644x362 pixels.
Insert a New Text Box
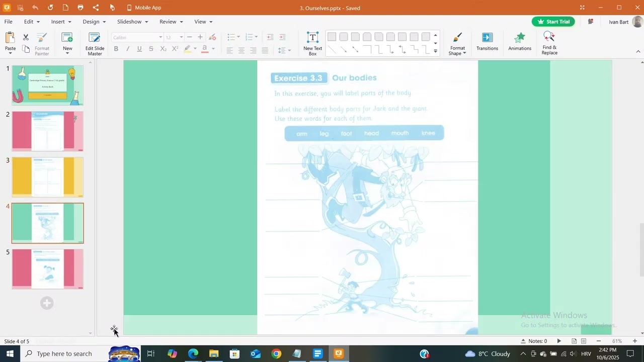point(312,44)
